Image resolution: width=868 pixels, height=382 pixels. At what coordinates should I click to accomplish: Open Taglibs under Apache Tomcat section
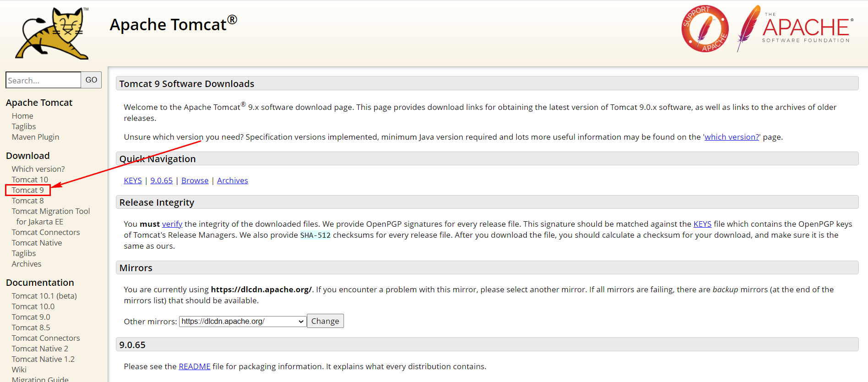click(24, 126)
